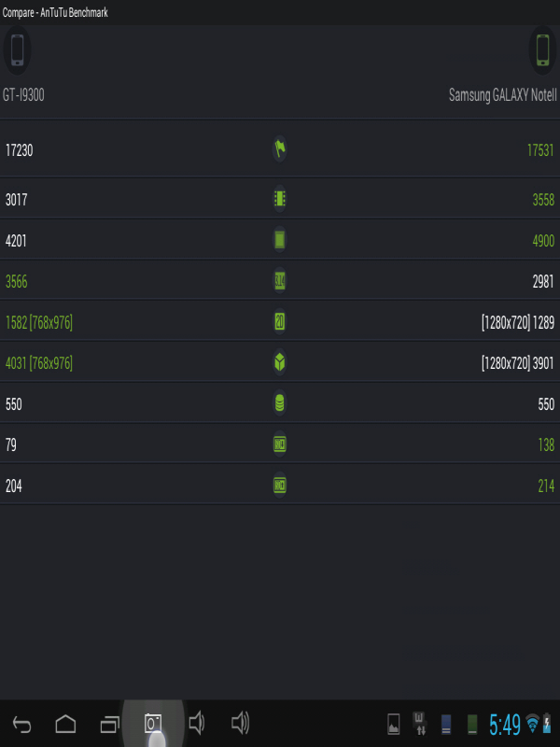
Task: Tap the green flag total score icon
Action: click(x=279, y=149)
